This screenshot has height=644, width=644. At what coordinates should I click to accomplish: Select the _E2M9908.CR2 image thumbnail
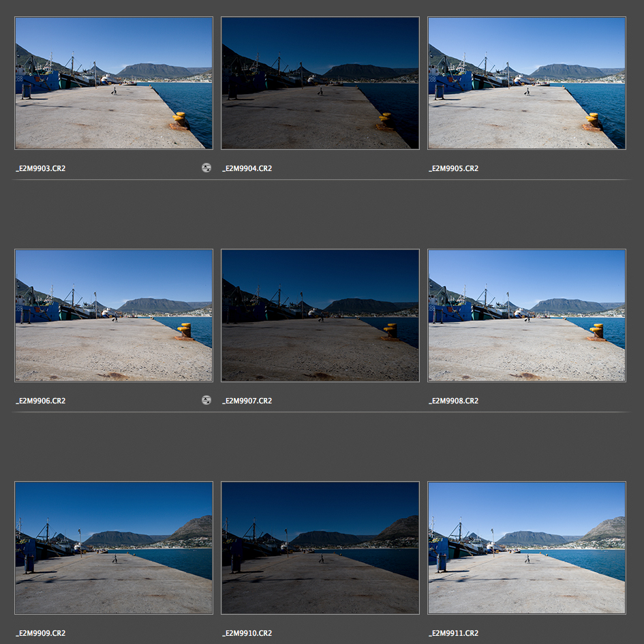pos(527,316)
